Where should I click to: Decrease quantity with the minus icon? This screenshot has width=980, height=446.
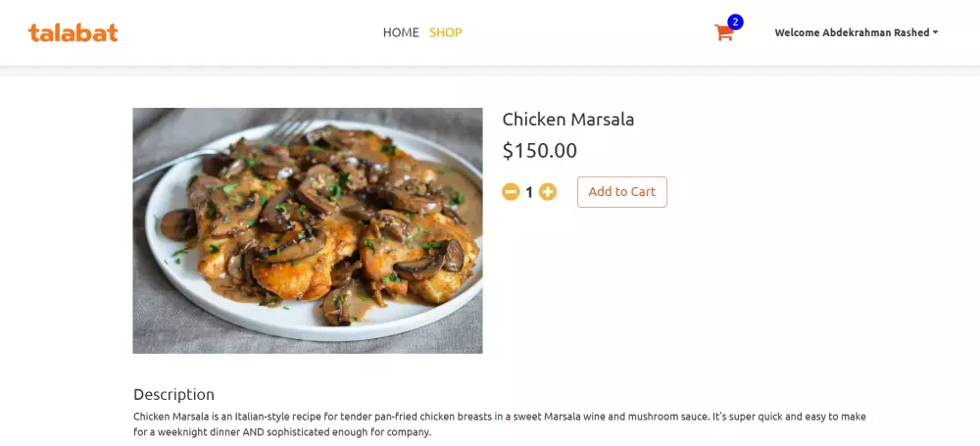click(511, 192)
